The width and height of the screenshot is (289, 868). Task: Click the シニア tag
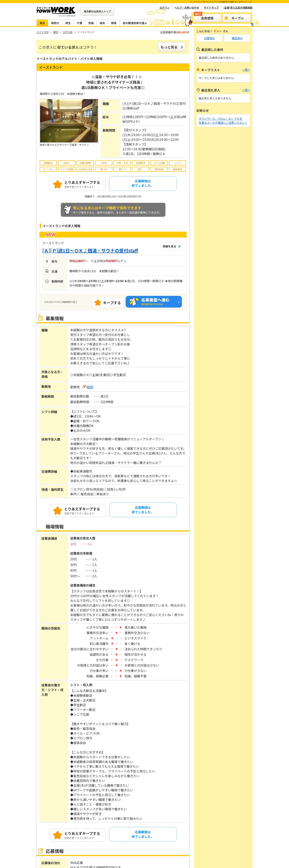pyautogui.click(x=177, y=163)
